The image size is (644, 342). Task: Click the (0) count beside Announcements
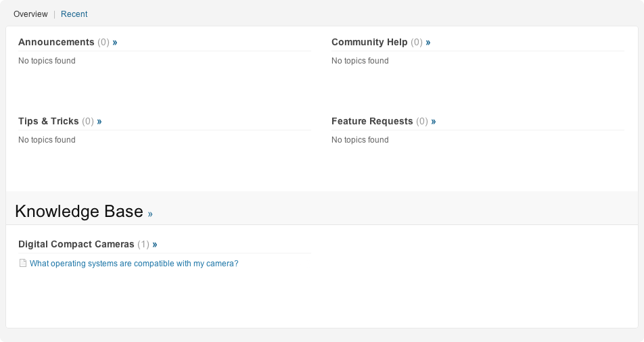point(103,42)
